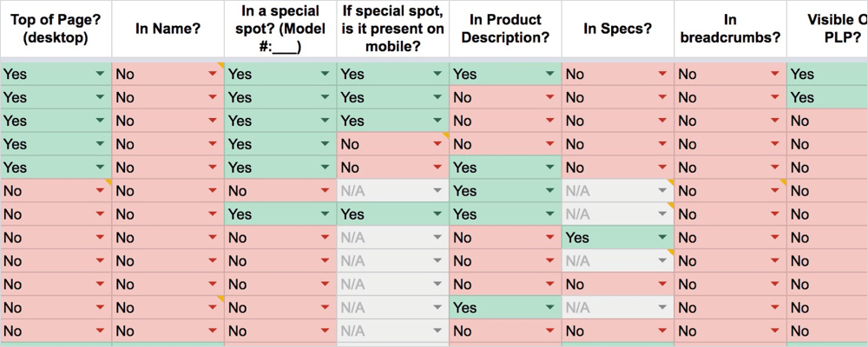
Task: Open the first N/A dropdown in In Specs column
Action: (x=661, y=191)
